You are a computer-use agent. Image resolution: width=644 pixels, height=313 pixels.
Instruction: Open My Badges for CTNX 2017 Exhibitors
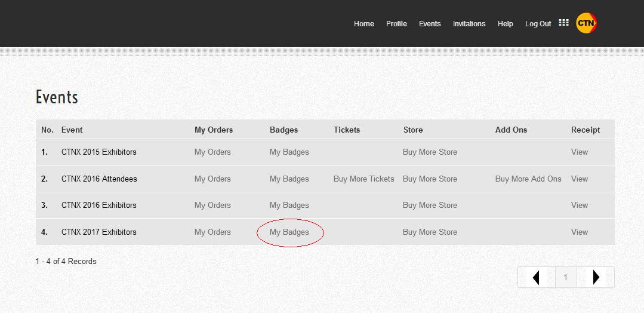pos(289,232)
